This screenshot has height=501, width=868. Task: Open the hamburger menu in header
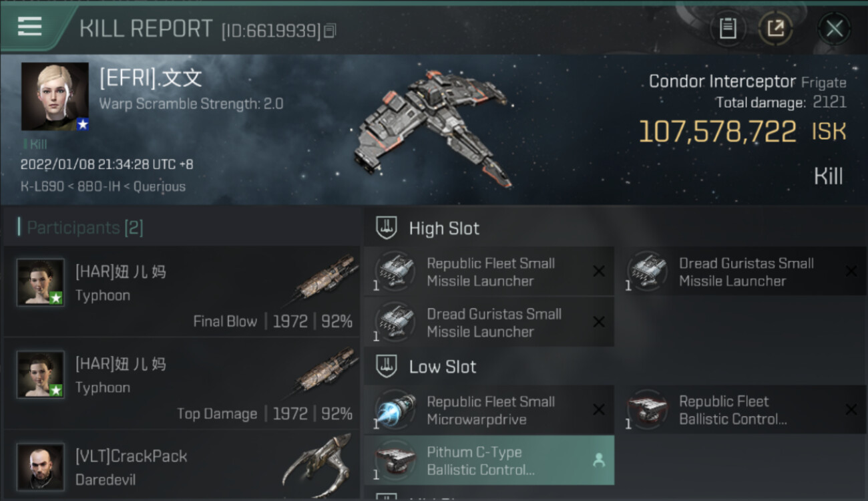tap(29, 27)
